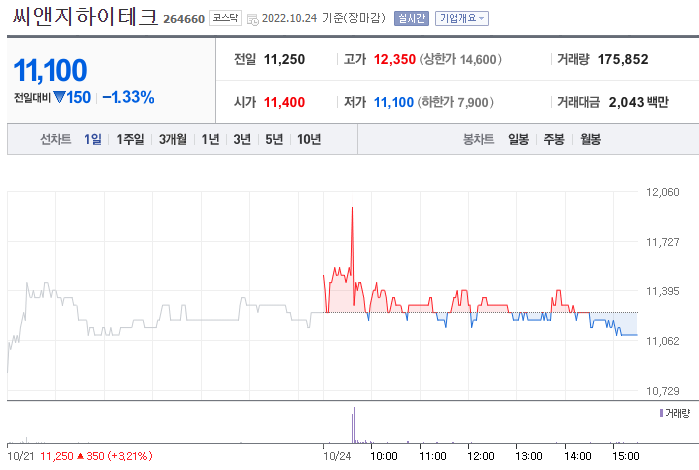This screenshot has height=470, width=699.
Task: Switch to the 3개월 line chart
Action: click(173, 140)
